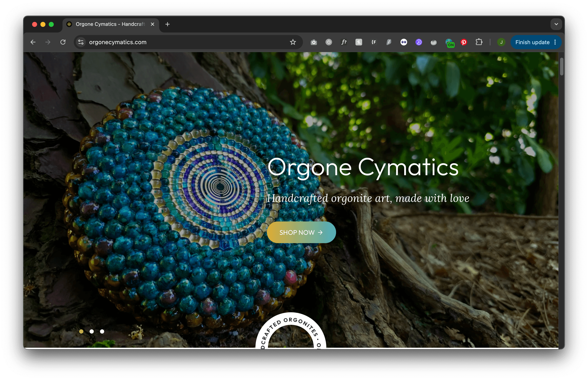Open the extension with the green ON badge
The width and height of the screenshot is (588, 380).
[x=450, y=43]
